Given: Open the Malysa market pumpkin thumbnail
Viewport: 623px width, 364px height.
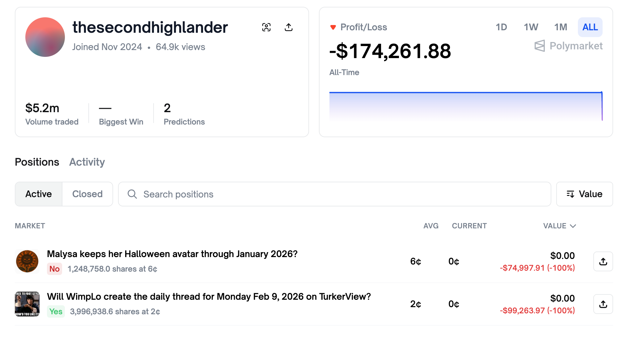Looking at the screenshot, I should (27, 261).
